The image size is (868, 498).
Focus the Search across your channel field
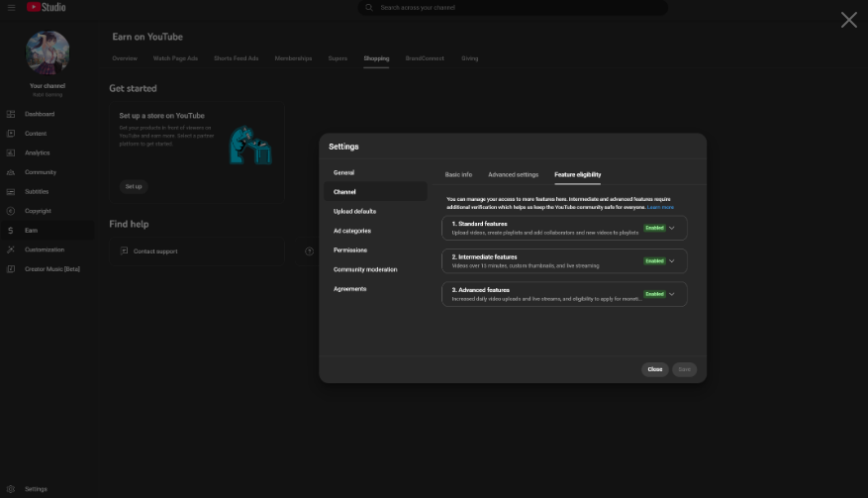(513, 7)
